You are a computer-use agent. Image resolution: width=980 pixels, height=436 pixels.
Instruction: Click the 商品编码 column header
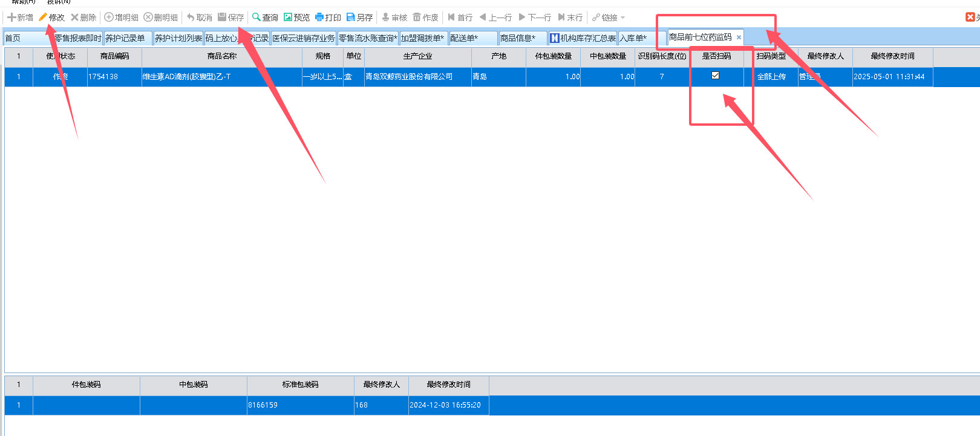(115, 56)
